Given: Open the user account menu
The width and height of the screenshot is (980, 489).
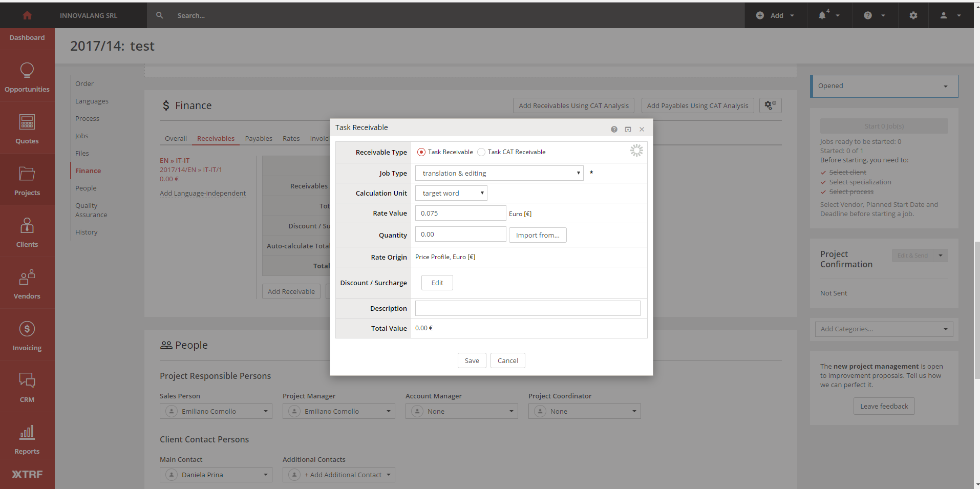Looking at the screenshot, I should pos(950,15).
